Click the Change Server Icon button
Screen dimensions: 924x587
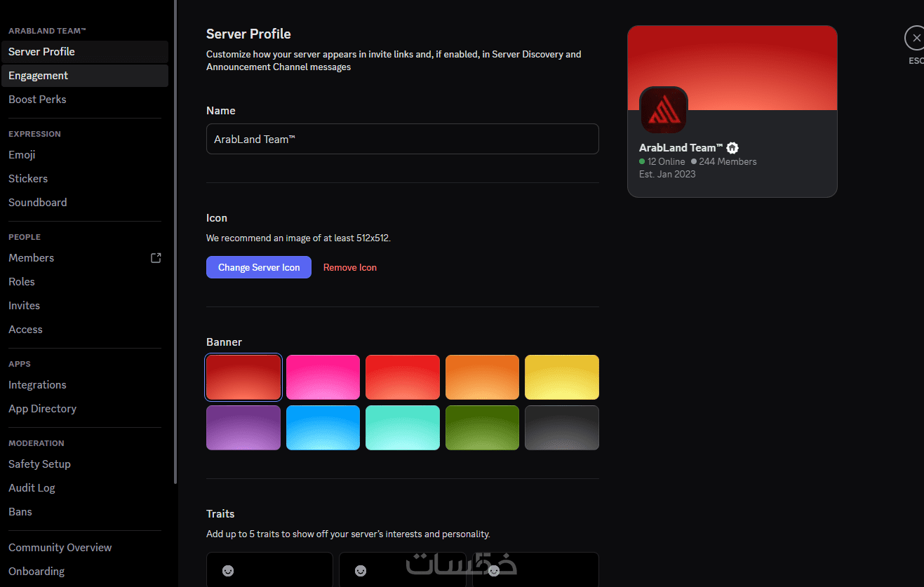click(259, 267)
